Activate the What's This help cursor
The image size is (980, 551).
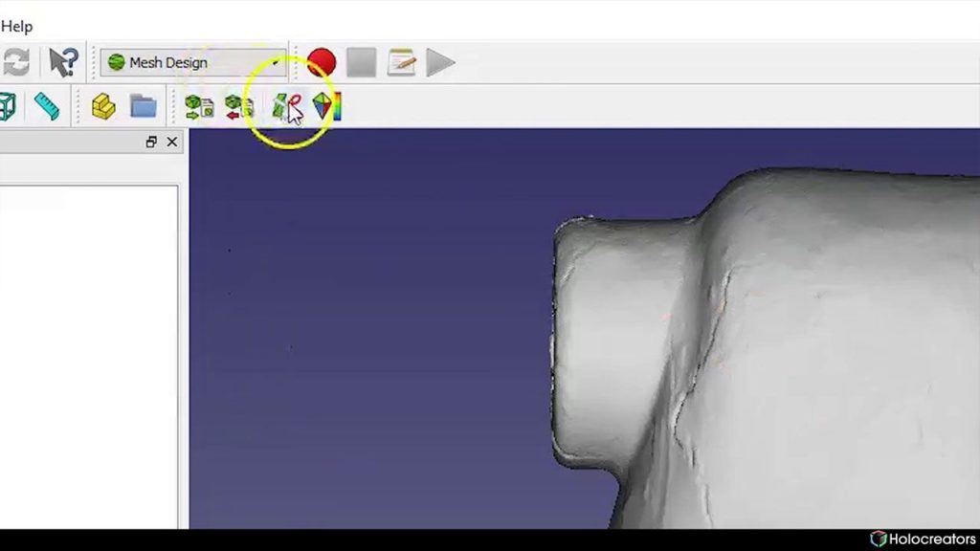click(x=63, y=62)
